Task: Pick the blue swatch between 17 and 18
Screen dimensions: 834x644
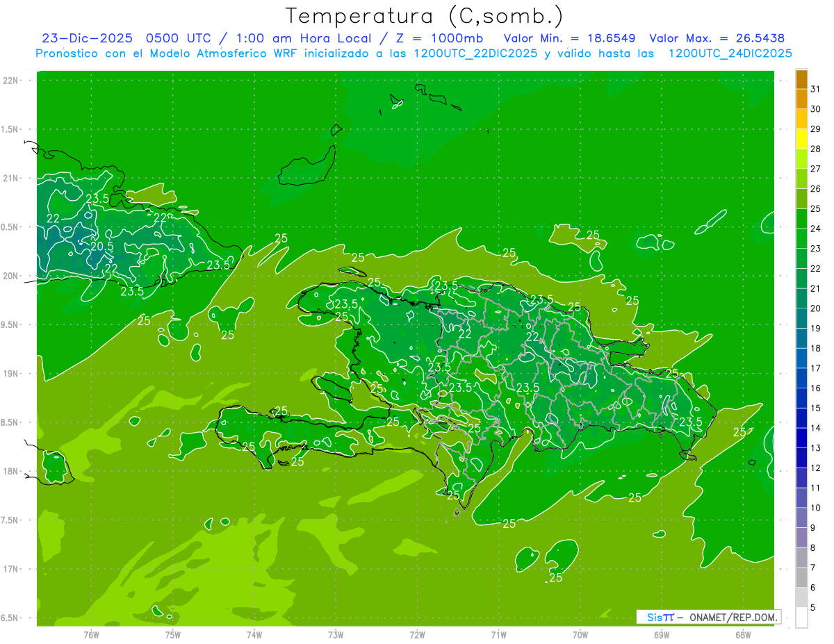Action: [x=801, y=358]
